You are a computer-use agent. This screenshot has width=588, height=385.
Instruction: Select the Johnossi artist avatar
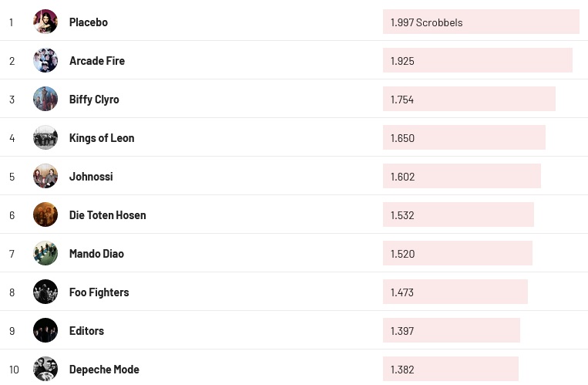point(45,176)
